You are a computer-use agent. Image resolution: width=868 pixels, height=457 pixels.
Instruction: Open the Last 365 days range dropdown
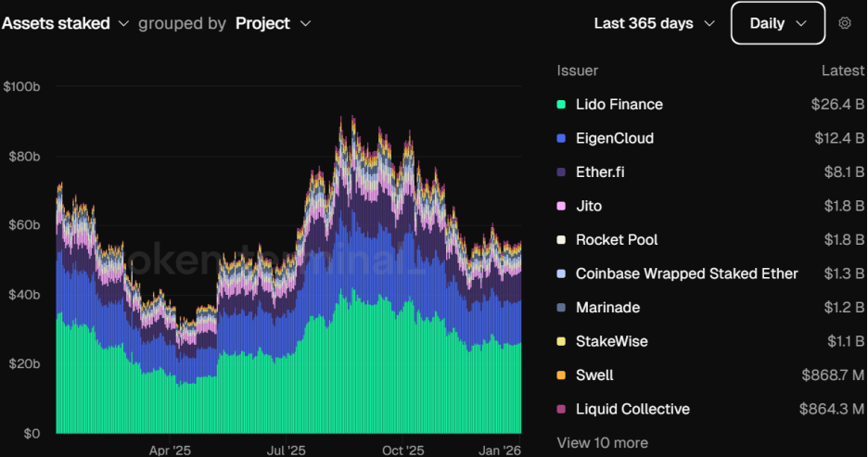(655, 23)
